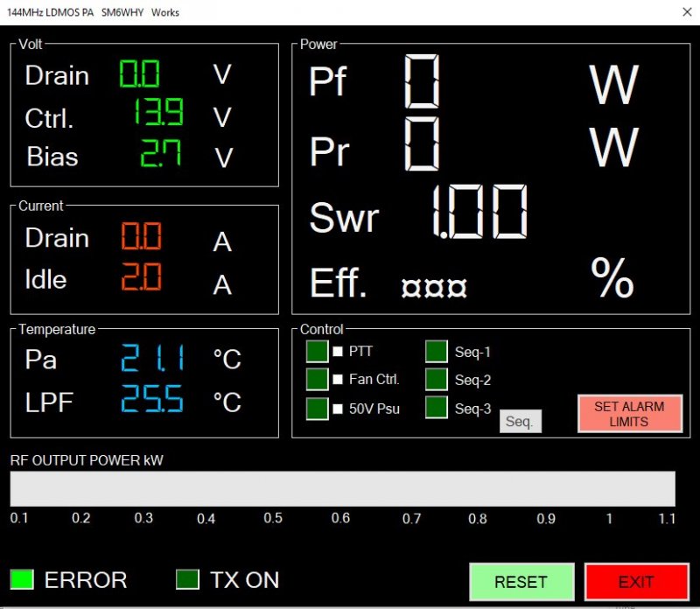The image size is (700, 609).
Task: Click the PTT green indicator square
Action: [x=317, y=351]
